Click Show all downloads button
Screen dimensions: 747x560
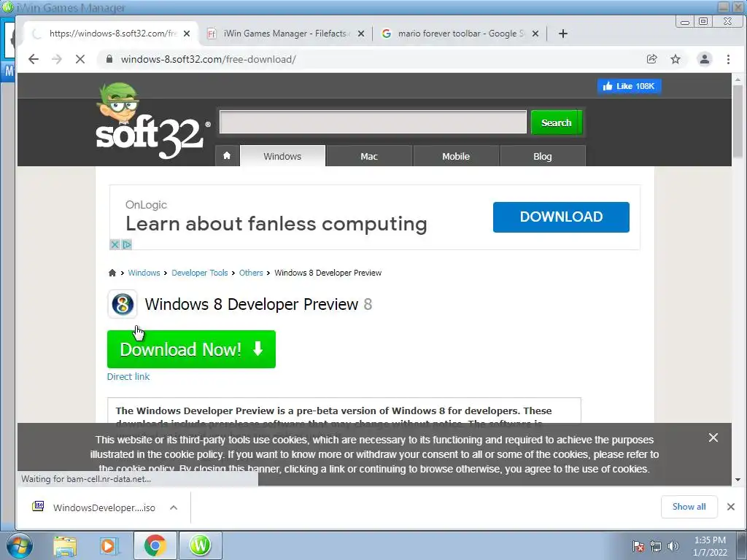(689, 507)
